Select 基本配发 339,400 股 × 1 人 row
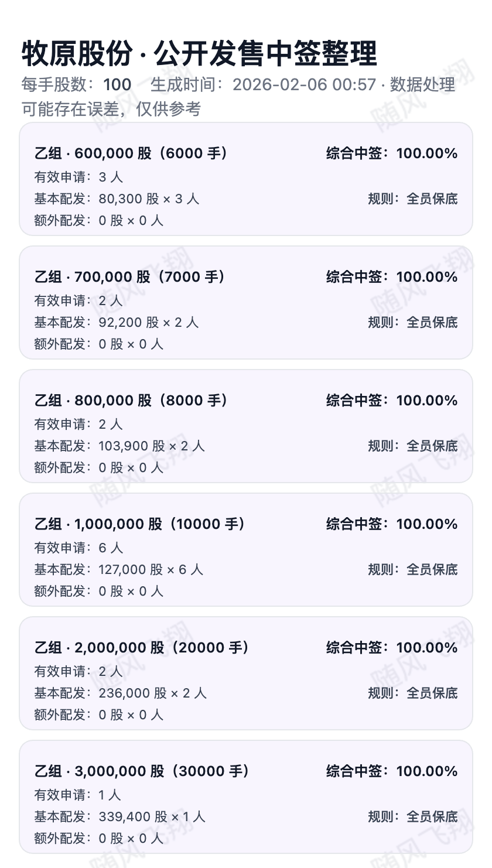 [119, 817]
